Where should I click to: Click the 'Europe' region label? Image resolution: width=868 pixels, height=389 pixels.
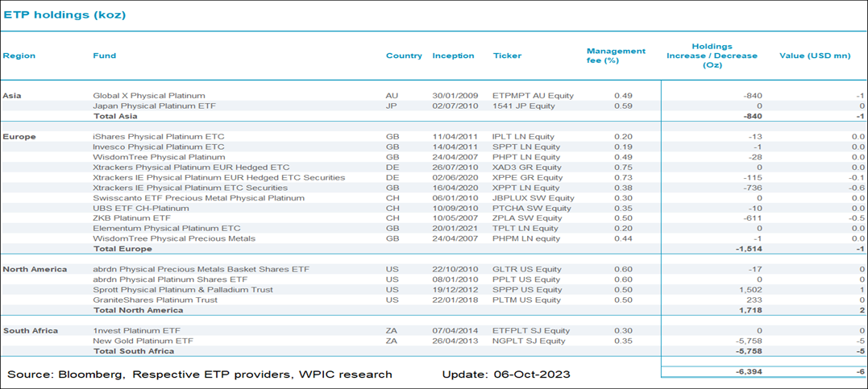tap(19, 137)
